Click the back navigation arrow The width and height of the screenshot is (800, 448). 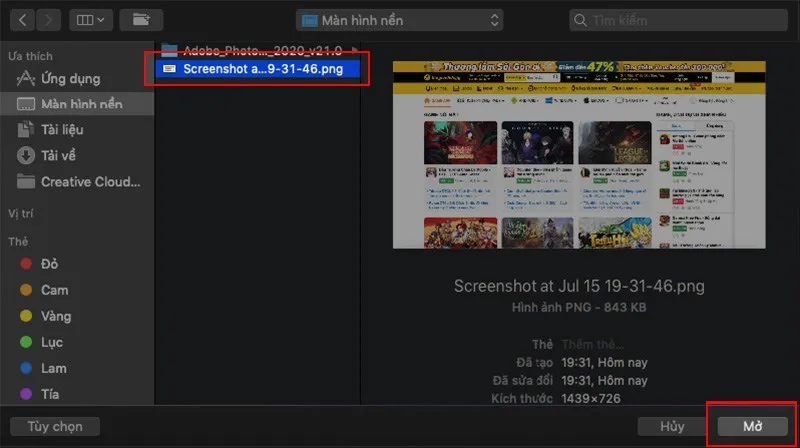click(22, 19)
